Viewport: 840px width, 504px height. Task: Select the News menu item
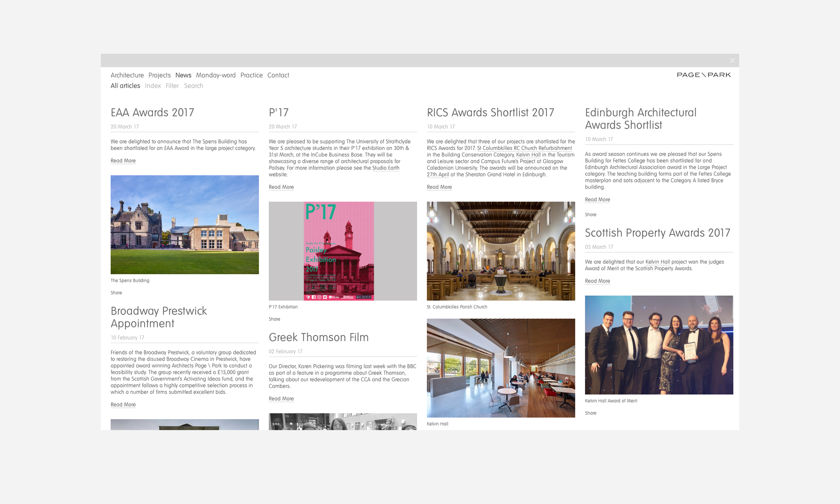[x=183, y=75]
